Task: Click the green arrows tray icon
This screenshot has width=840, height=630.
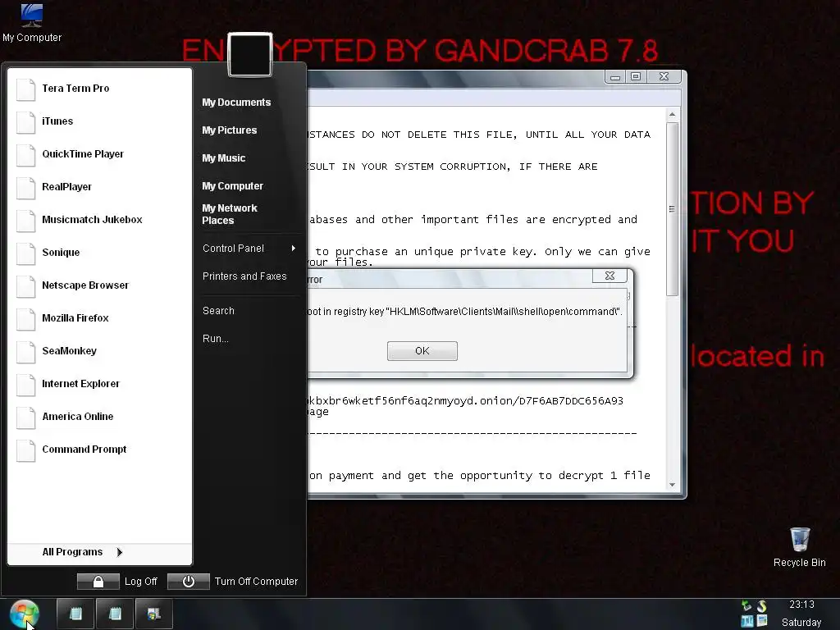Action: point(746,606)
